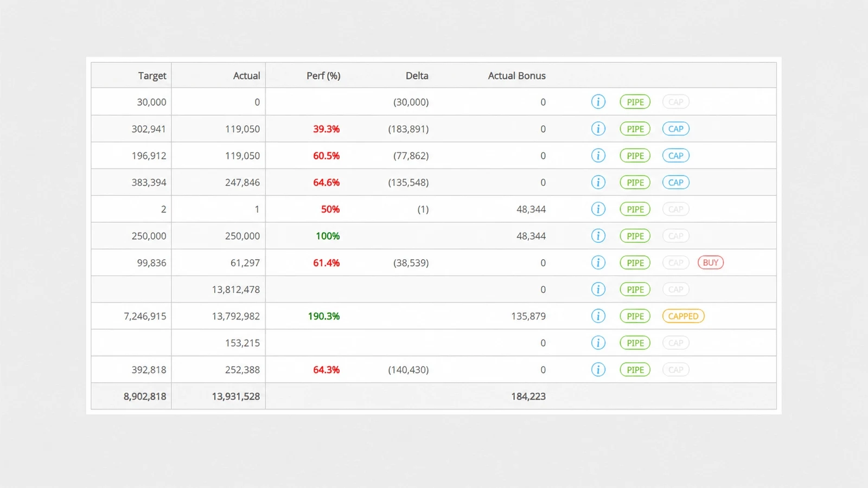The height and width of the screenshot is (488, 868).
Task: Click PIPE in the 64.6% row
Action: tap(635, 182)
